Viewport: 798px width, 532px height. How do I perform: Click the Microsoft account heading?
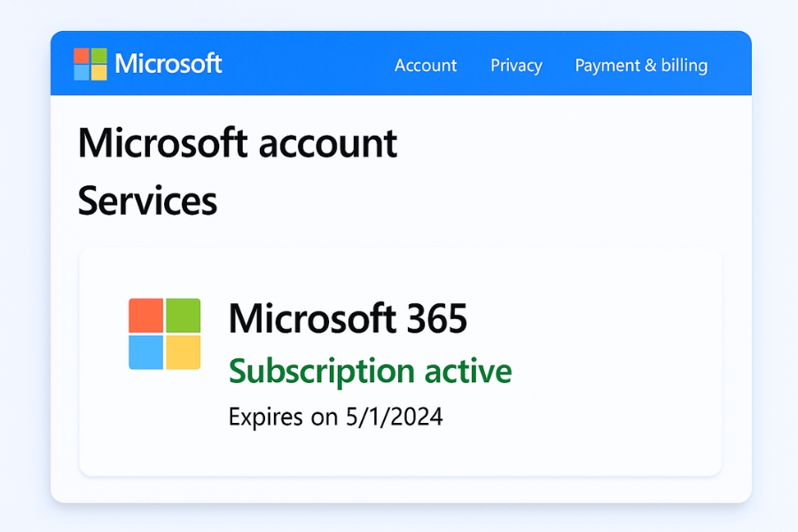[238, 144]
